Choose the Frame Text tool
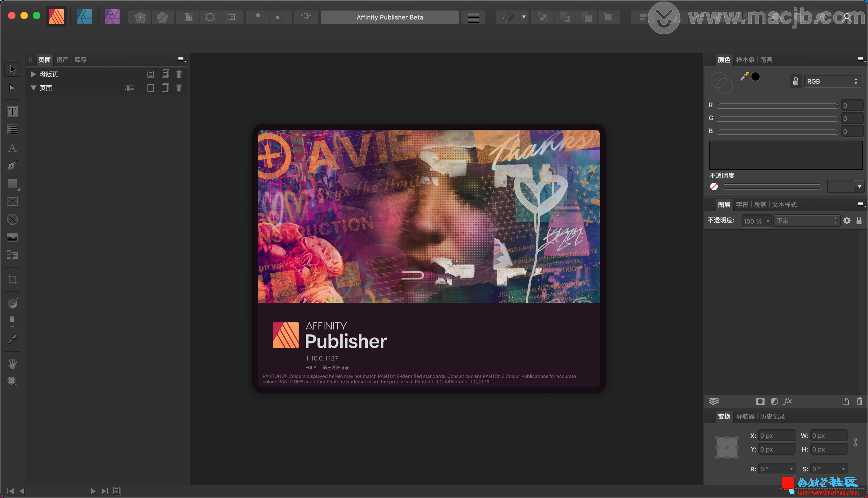Image resolution: width=868 pixels, height=498 pixels. tap(12, 111)
